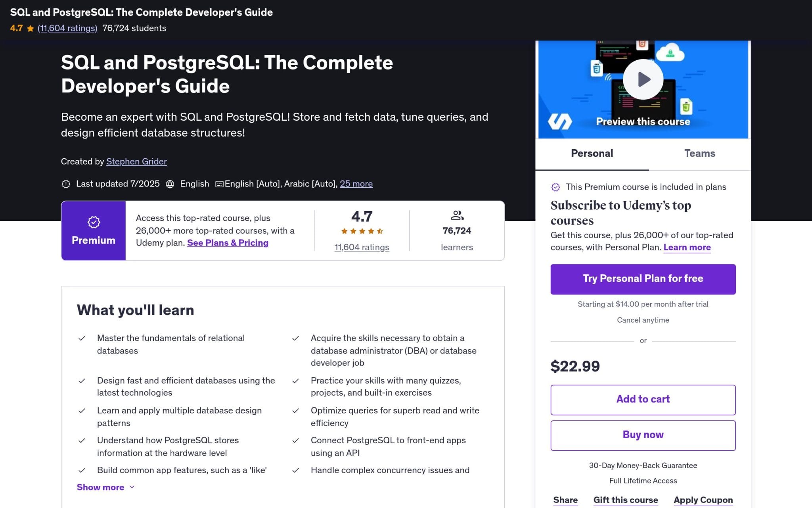Click Try Personal Plan for free
Screen dimensions: 812x508
point(643,279)
